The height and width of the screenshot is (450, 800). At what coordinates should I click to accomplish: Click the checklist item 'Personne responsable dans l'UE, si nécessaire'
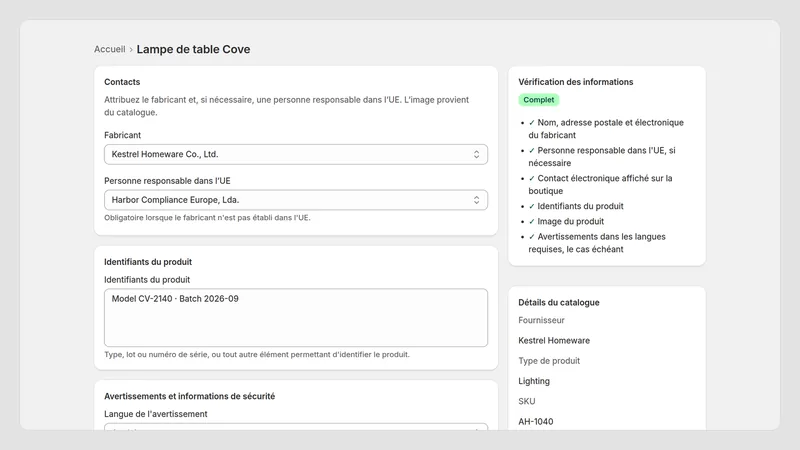coord(602,157)
